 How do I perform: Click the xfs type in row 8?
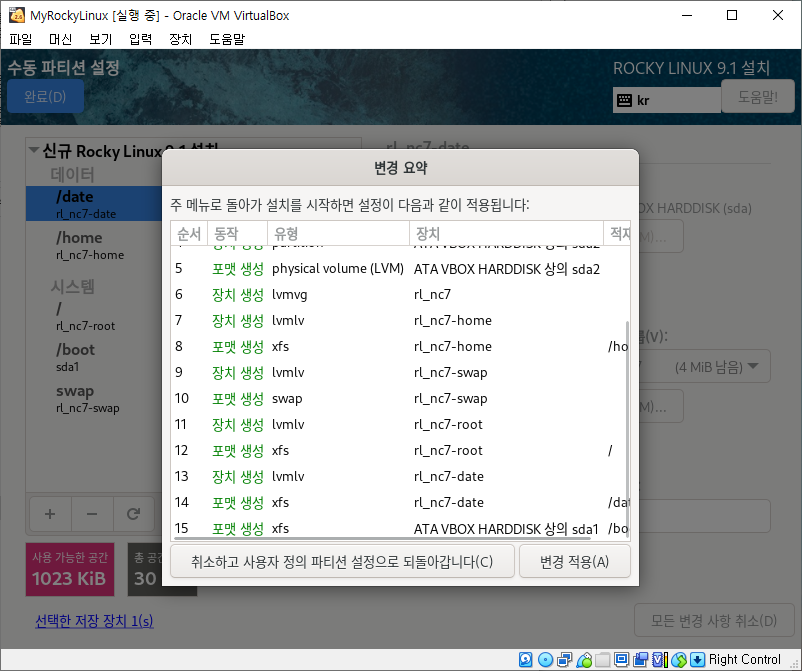click(x=280, y=347)
